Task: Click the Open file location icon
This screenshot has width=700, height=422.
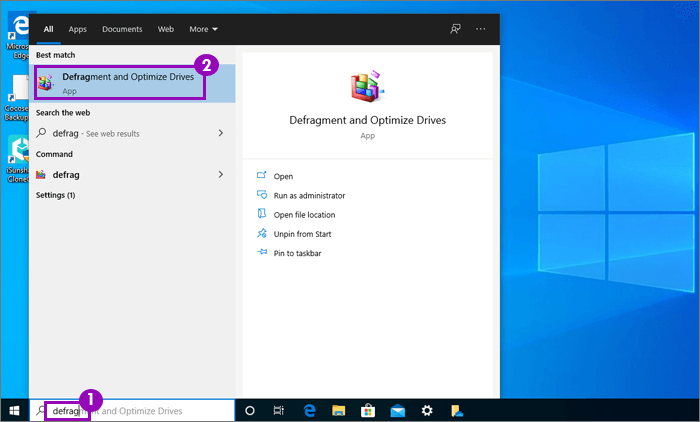Action: (262, 214)
